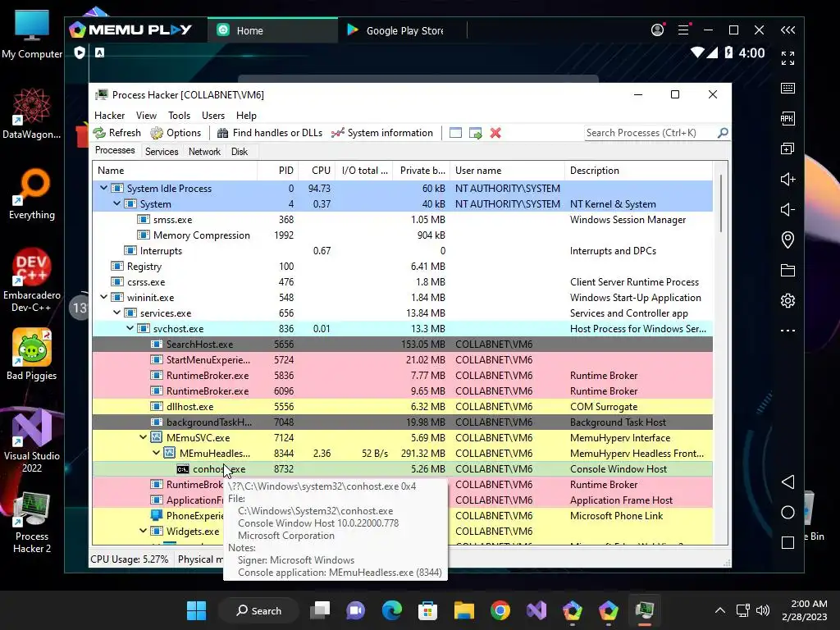Click the find window and thread icon
The height and width of the screenshot is (630, 840).
475,133
